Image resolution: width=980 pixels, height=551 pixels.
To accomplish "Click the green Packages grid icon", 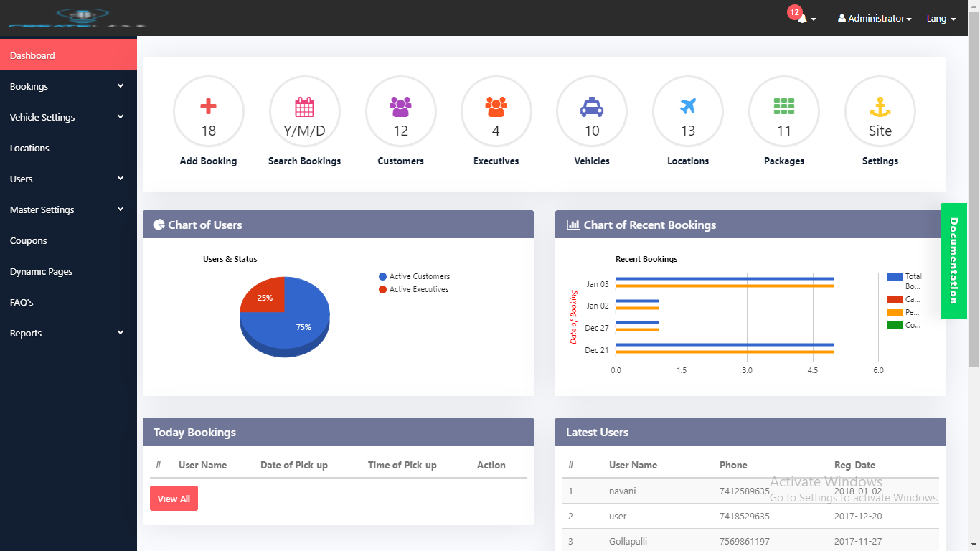I will (x=783, y=107).
